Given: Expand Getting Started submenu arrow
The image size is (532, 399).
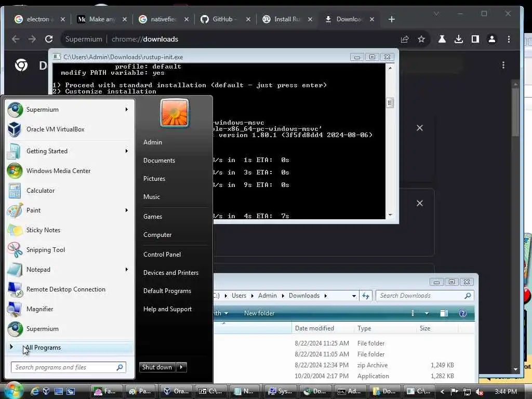Looking at the screenshot, I should (127, 151).
